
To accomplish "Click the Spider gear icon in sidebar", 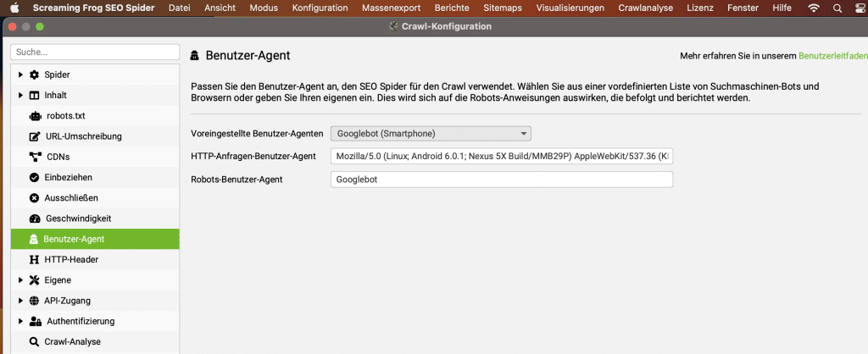I will pyautogui.click(x=34, y=75).
